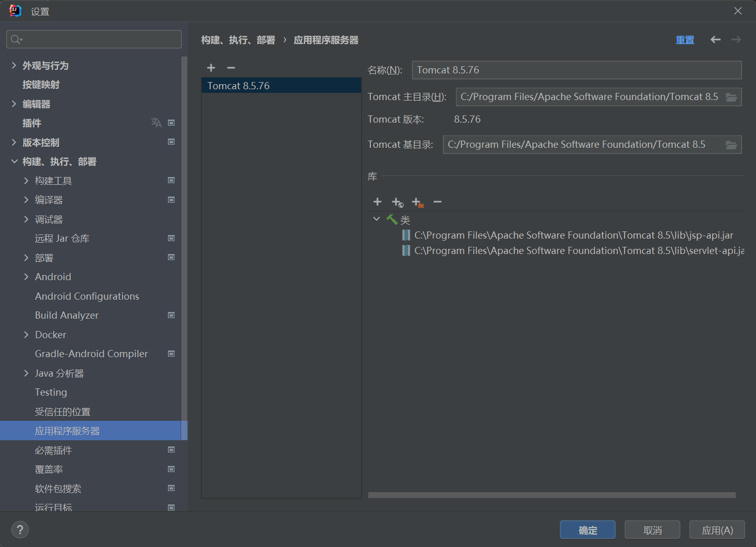Navigate back with left arrow
Screen dimensions: 756x547
coord(715,40)
